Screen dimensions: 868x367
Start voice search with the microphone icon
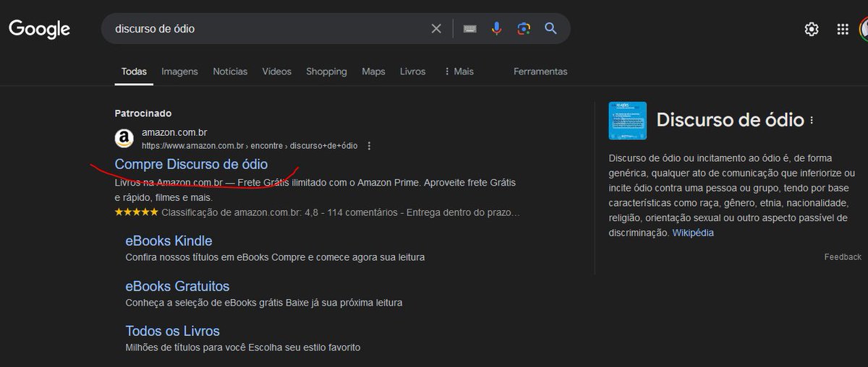tap(497, 29)
